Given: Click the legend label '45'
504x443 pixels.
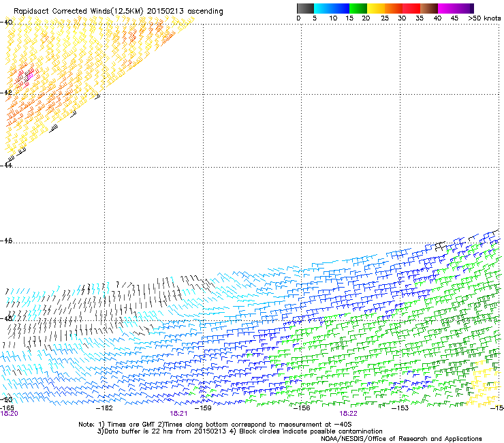Looking at the screenshot, I should pos(454,18).
